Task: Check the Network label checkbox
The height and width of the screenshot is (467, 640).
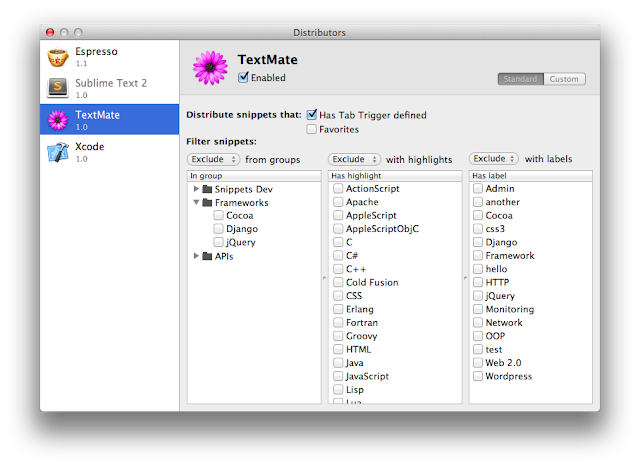Action: (x=478, y=322)
